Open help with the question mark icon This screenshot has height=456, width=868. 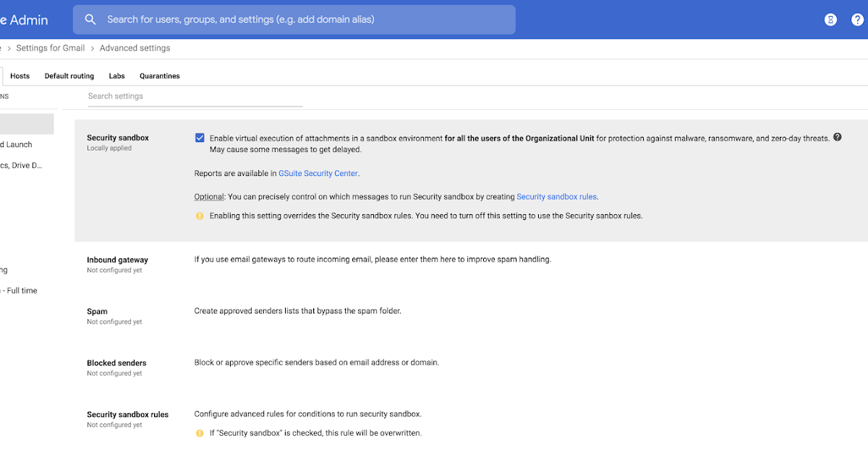click(x=858, y=20)
